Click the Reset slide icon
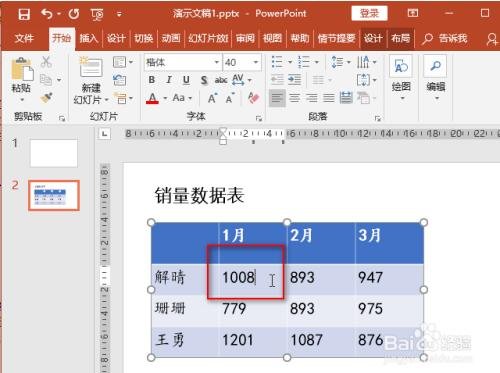Image resolution: width=500 pixels, height=373 pixels. tap(119, 80)
